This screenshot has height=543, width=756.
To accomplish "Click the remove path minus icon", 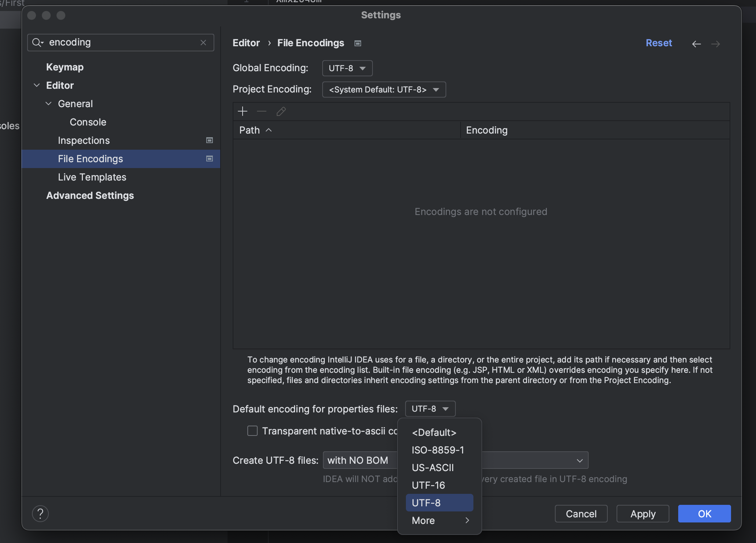I will pyautogui.click(x=262, y=112).
